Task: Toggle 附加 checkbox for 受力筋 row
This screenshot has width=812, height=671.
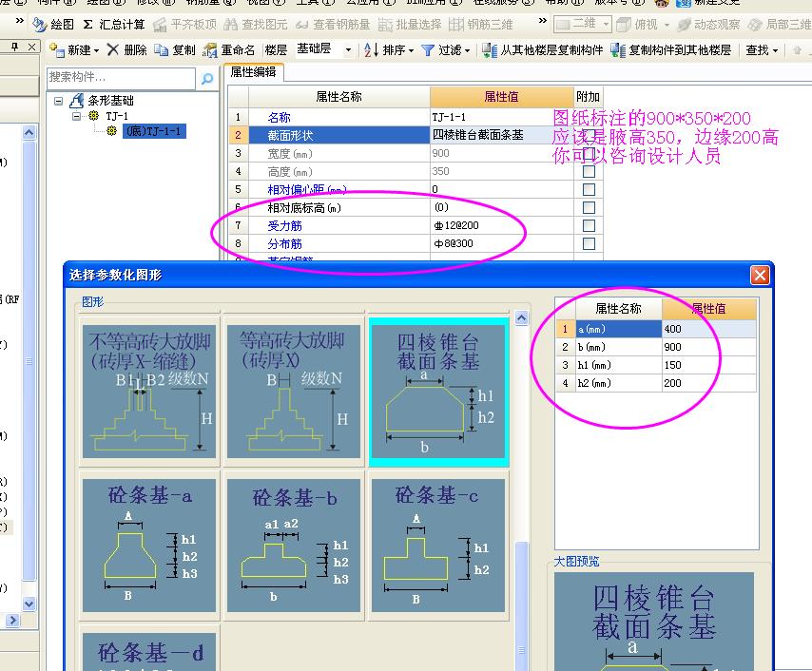Action: pyautogui.click(x=589, y=226)
